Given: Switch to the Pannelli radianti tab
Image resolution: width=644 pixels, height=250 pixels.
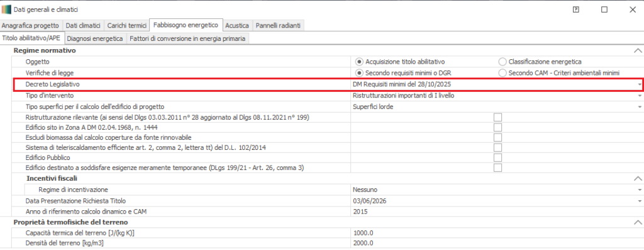Looking at the screenshot, I should click(278, 25).
